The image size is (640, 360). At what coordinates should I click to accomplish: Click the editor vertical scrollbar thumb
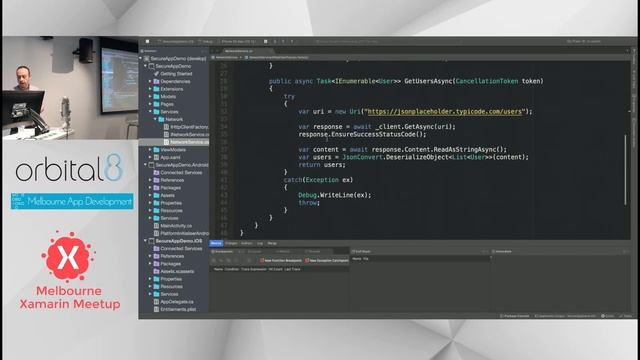click(625, 169)
